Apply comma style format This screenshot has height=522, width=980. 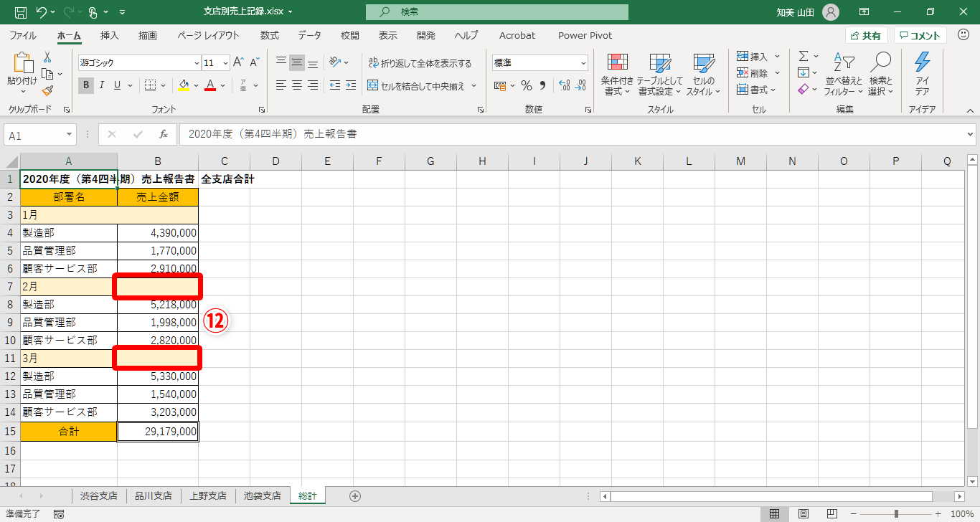coord(542,85)
